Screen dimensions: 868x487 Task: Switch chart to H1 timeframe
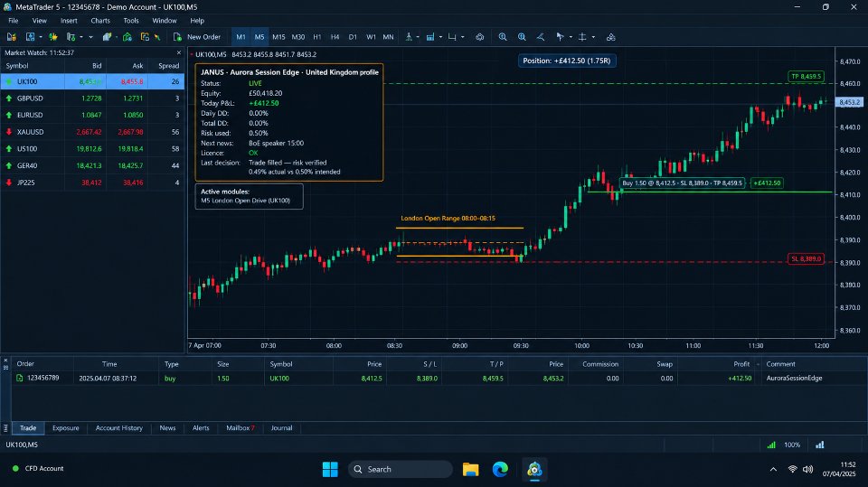[317, 37]
